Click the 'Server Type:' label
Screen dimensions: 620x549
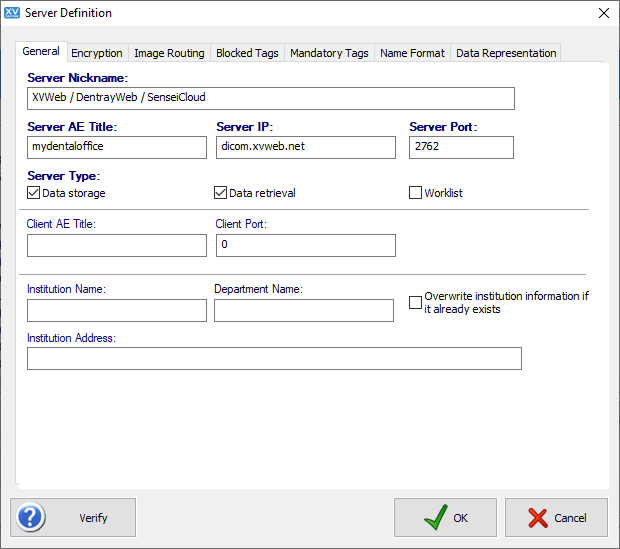[64, 176]
